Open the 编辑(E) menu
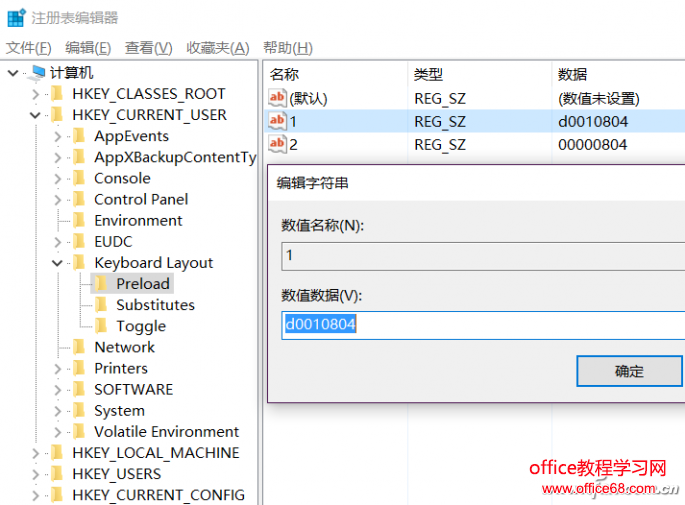The image size is (685, 505). pos(88,48)
